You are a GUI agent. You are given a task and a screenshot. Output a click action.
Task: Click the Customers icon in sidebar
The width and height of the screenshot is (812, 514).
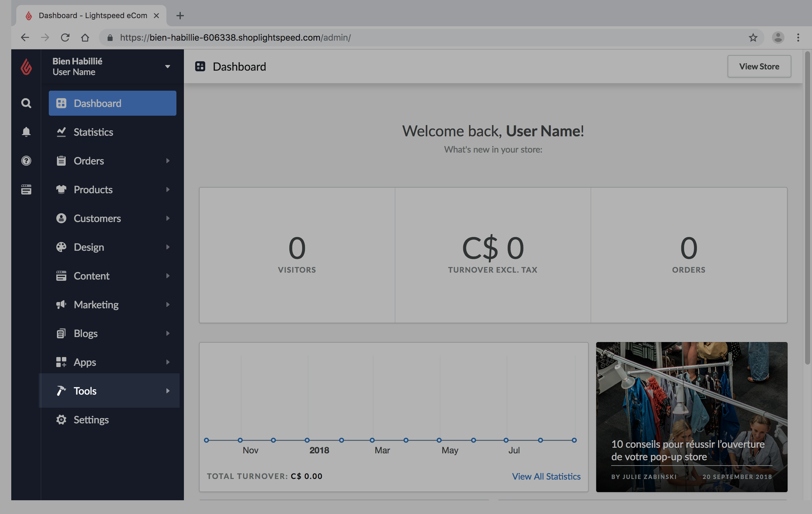pyautogui.click(x=60, y=218)
